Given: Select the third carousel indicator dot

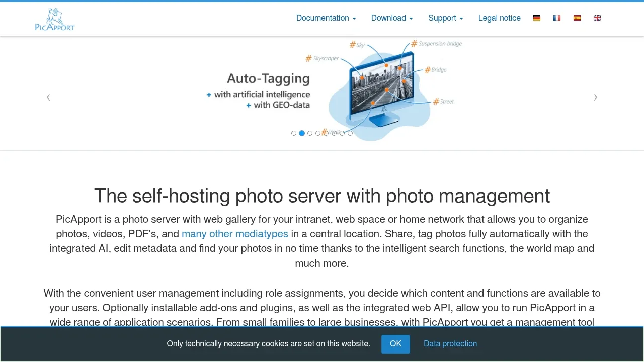Looking at the screenshot, I should click(x=310, y=133).
